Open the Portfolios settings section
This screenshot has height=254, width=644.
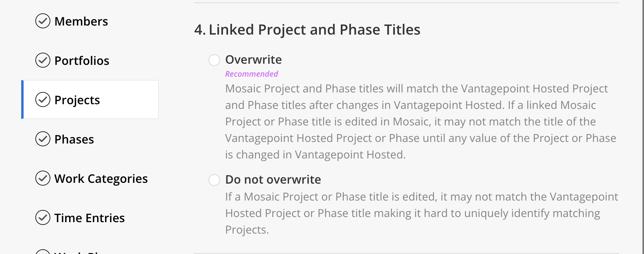click(x=82, y=61)
